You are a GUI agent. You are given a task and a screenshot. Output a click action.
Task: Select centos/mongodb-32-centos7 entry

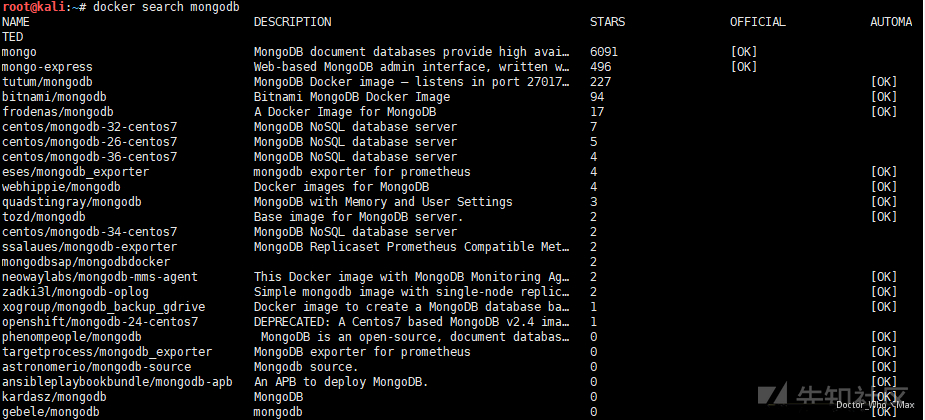point(90,127)
